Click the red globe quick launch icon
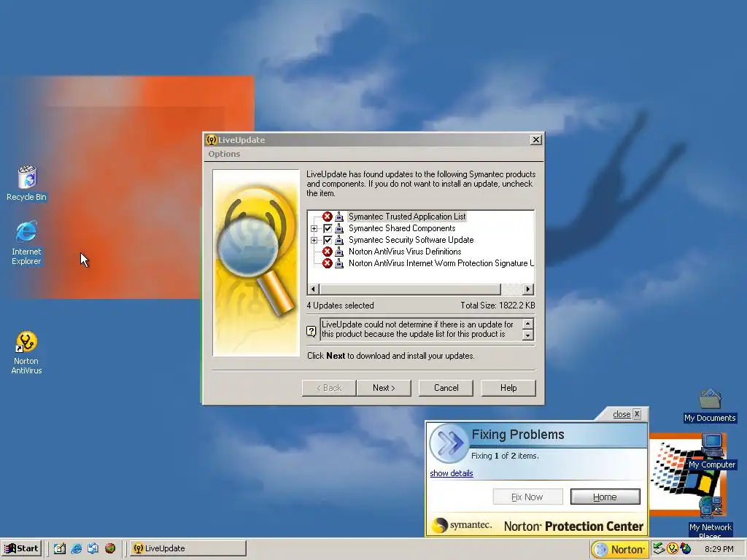This screenshot has width=747, height=560. point(110,548)
